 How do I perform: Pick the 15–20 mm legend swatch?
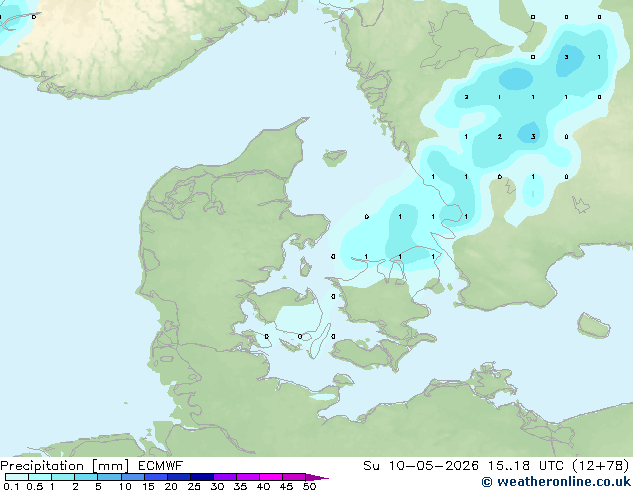(x=156, y=477)
